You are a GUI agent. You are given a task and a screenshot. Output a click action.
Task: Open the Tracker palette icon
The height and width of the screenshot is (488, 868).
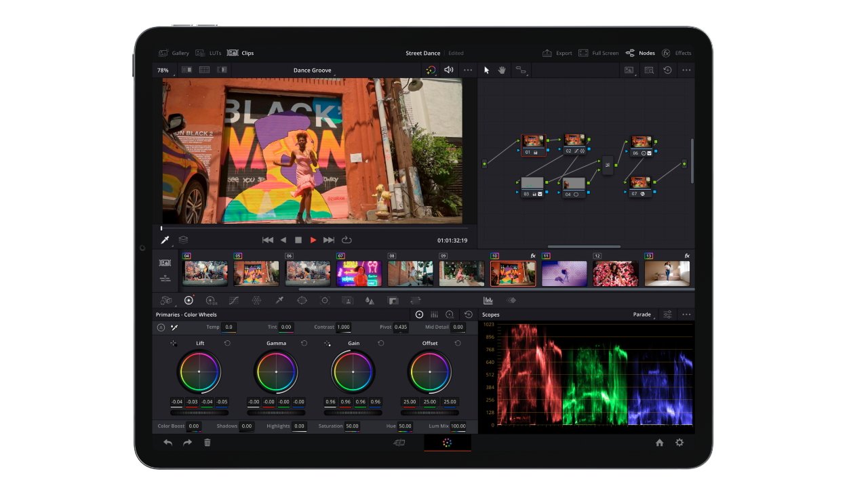325,300
